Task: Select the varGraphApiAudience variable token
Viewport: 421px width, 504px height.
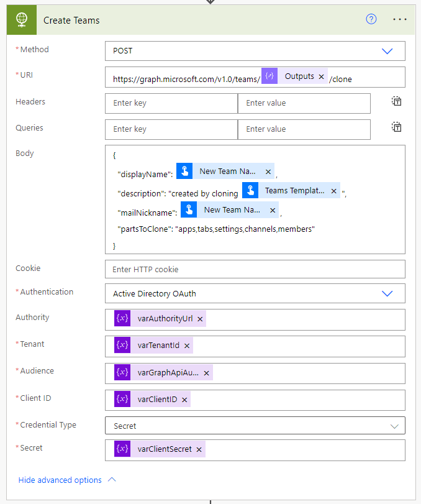Action: 168,373
